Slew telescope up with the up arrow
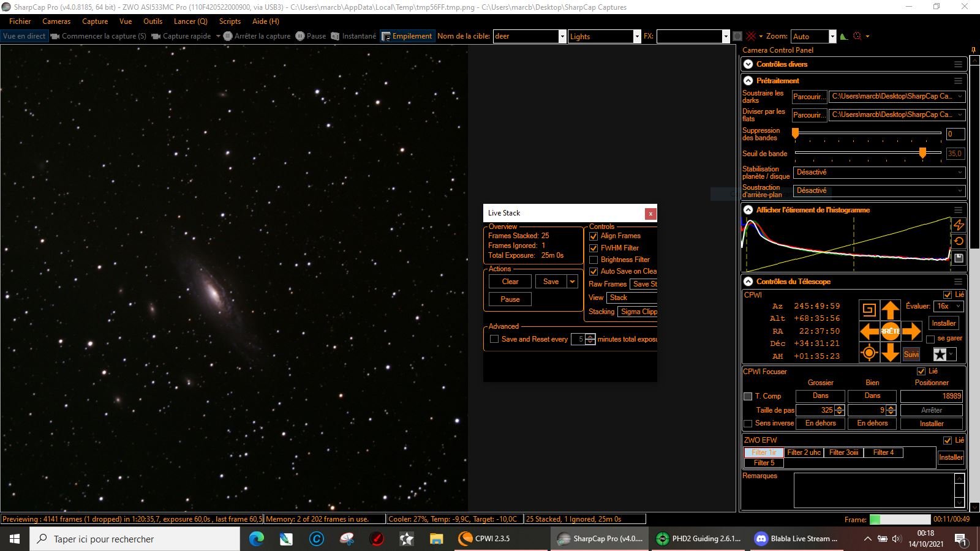The width and height of the screenshot is (980, 551). 890,310
